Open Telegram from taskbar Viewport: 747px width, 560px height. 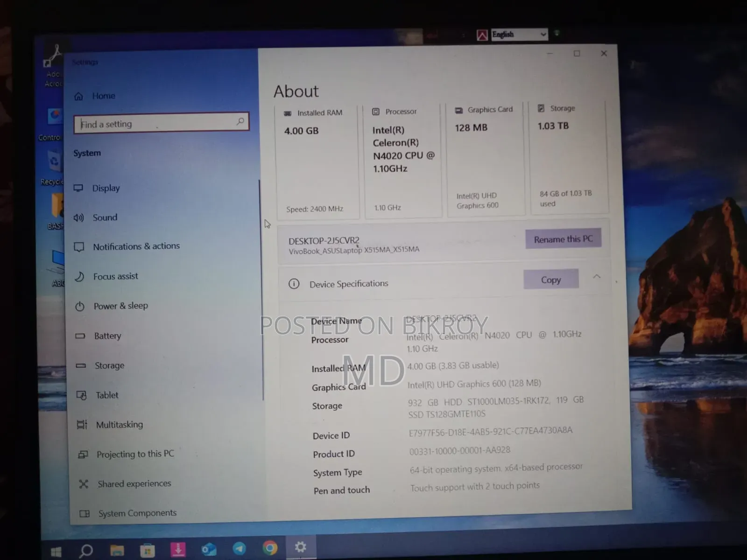(x=240, y=548)
